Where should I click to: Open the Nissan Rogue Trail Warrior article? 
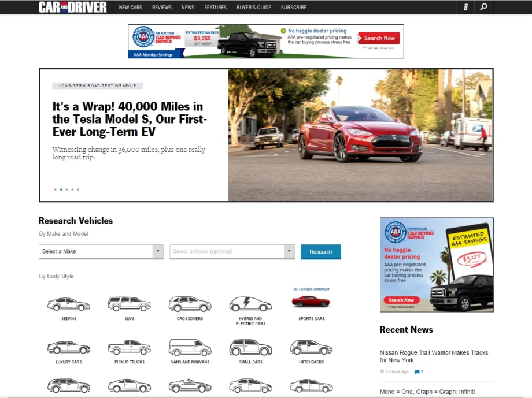click(434, 356)
